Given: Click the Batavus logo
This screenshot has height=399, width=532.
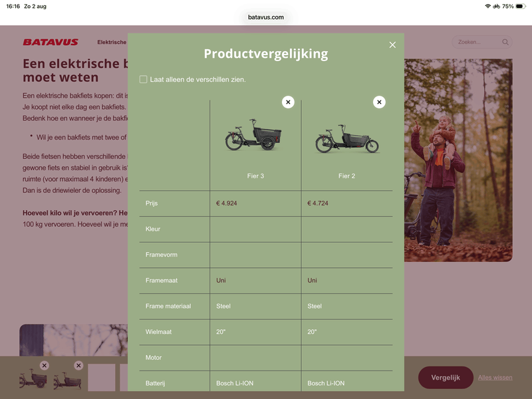Looking at the screenshot, I should click(x=51, y=42).
